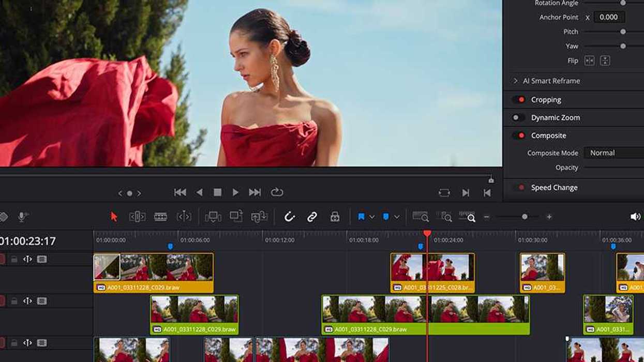Toggle the Speed Change switch

(519, 188)
